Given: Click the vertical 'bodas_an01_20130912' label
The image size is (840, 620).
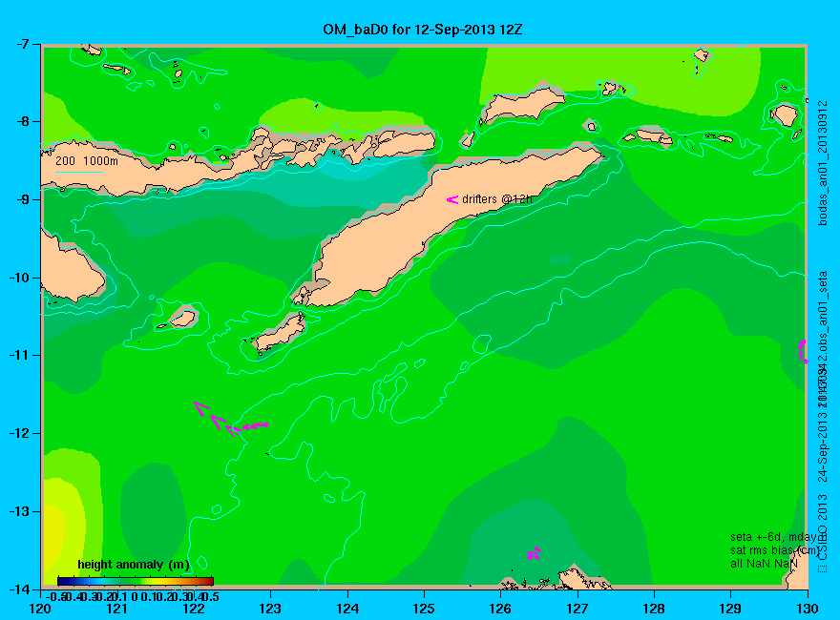Looking at the screenshot, I should click(x=824, y=162).
